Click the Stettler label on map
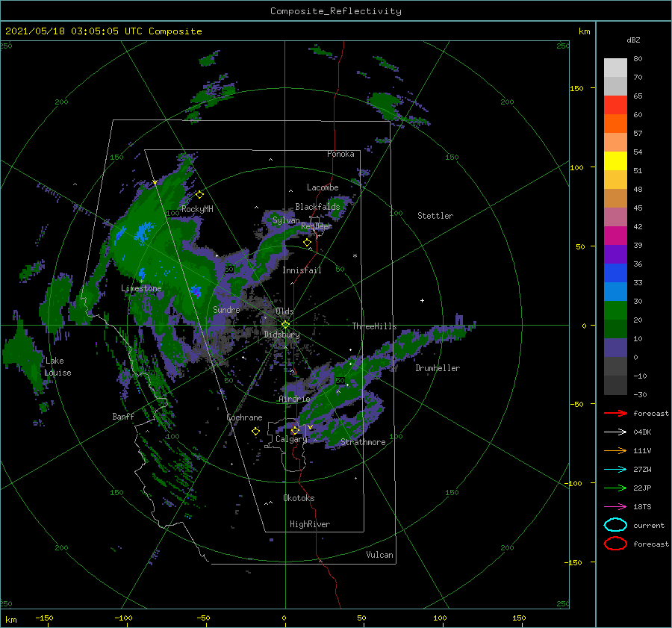The width and height of the screenshot is (672, 628). click(435, 216)
